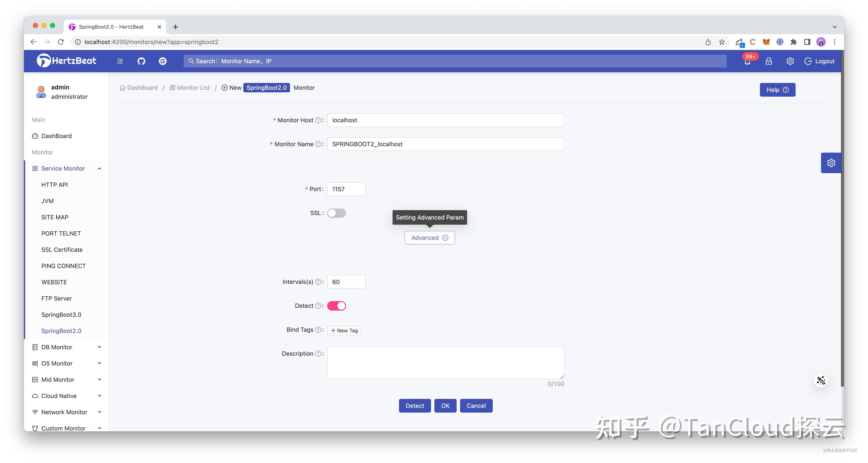Screen dimensions: 868x463
Task: Open the Help page
Action: pyautogui.click(x=777, y=89)
